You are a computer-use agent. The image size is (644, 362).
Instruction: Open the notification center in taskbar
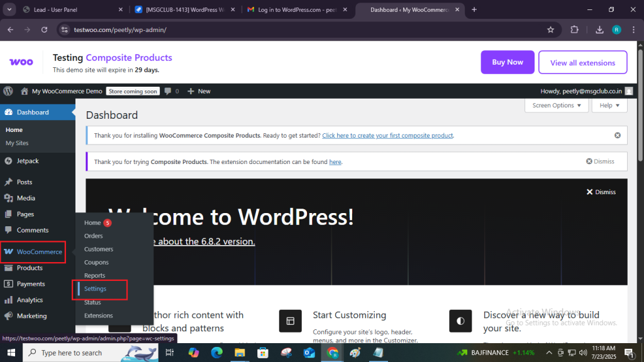[629, 353]
